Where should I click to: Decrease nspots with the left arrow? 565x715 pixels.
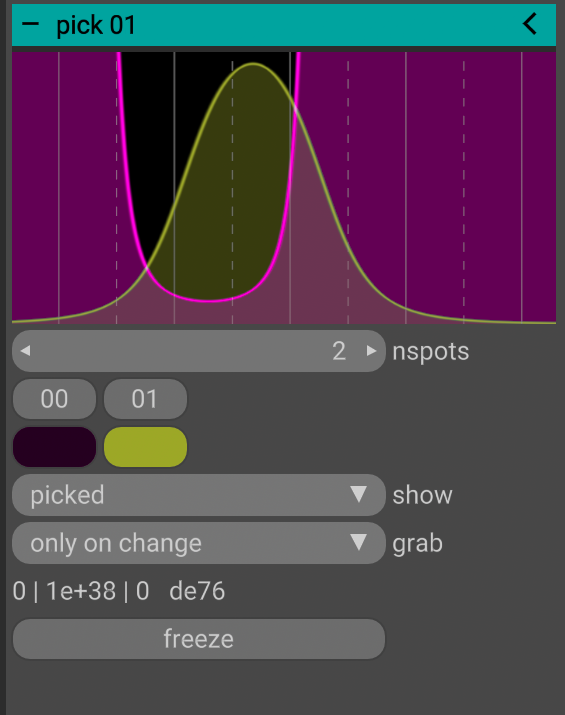tap(26, 351)
